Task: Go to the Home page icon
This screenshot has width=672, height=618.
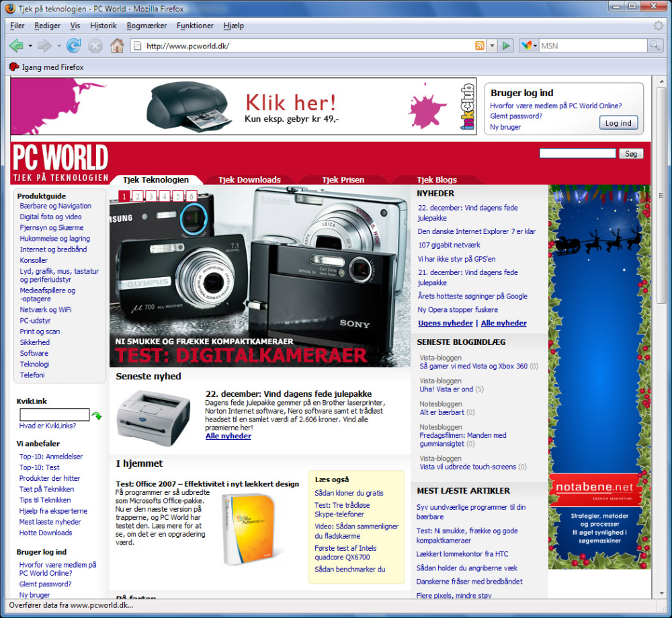Action: click(117, 46)
